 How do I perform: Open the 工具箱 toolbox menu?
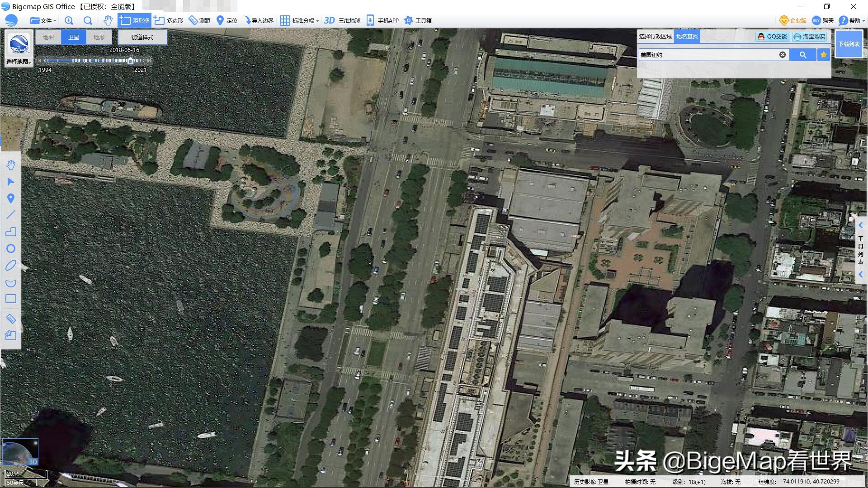(x=418, y=20)
